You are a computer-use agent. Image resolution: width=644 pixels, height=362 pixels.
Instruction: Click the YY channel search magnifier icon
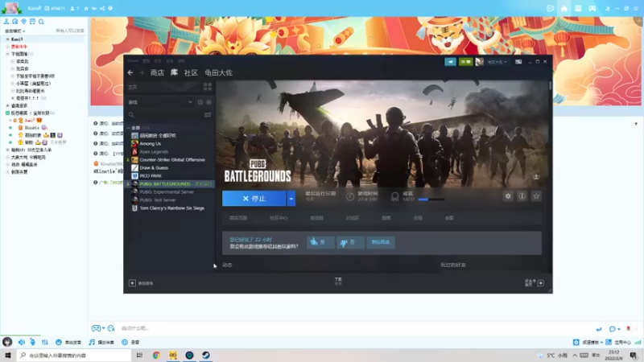click(41, 22)
